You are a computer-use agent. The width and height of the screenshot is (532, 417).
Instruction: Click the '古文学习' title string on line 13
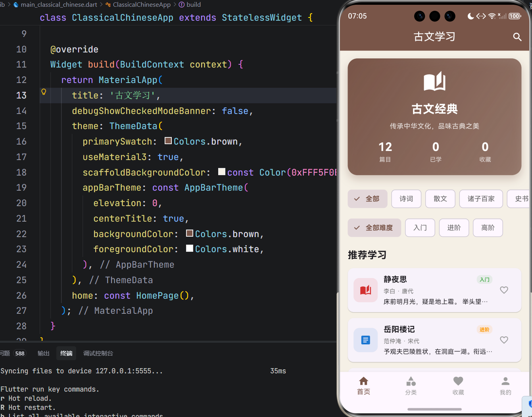[133, 95]
